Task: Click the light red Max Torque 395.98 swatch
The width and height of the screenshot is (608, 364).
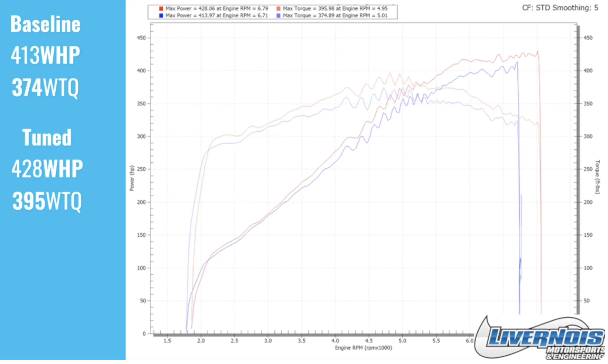Action: click(x=278, y=9)
